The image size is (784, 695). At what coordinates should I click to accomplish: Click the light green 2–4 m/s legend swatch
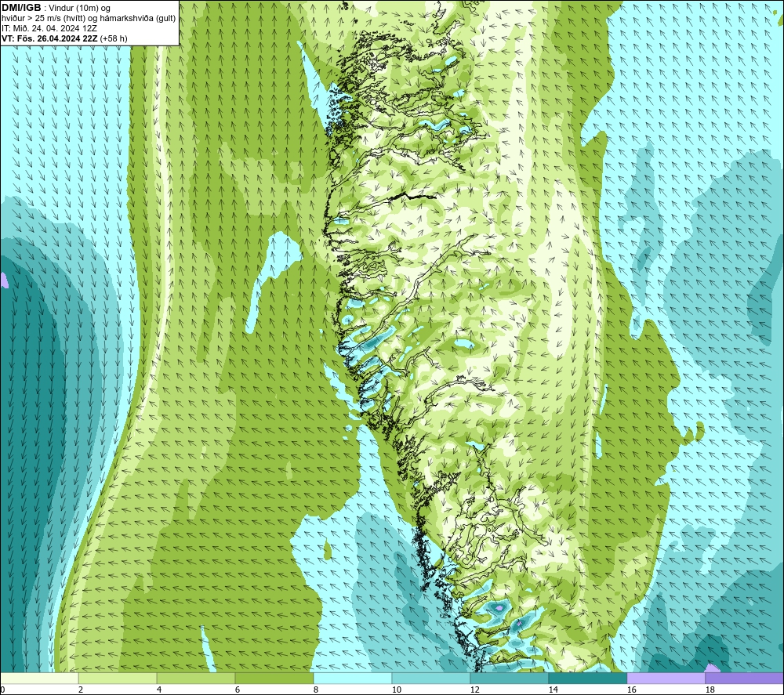(118, 678)
